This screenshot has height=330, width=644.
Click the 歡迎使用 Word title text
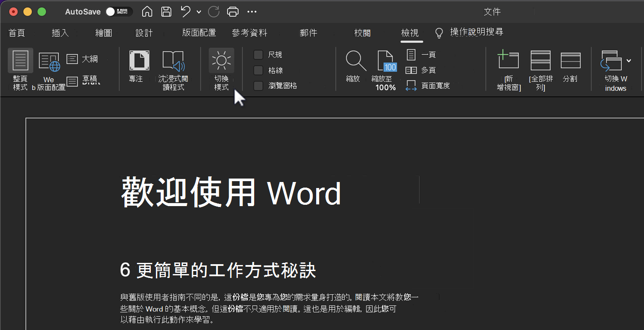tap(231, 192)
